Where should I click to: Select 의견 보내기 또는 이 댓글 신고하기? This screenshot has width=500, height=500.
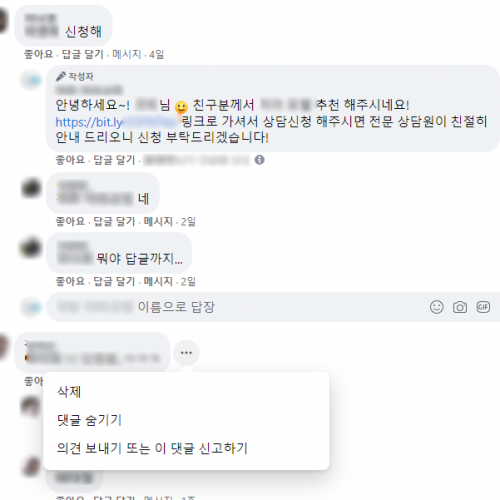pyautogui.click(x=152, y=448)
